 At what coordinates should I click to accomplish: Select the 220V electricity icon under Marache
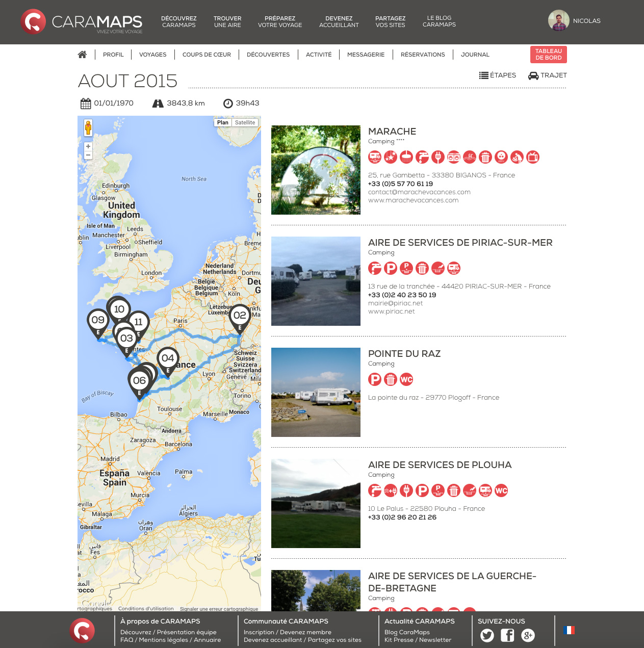[501, 157]
